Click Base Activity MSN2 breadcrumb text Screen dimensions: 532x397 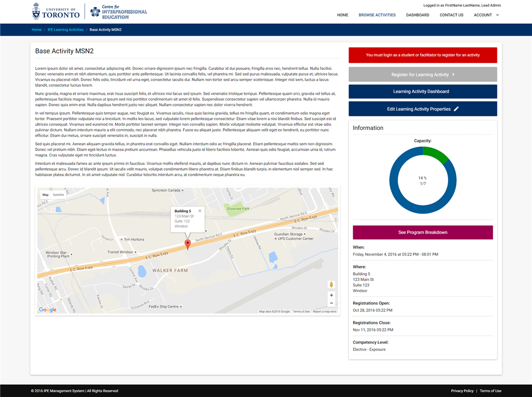click(x=105, y=29)
